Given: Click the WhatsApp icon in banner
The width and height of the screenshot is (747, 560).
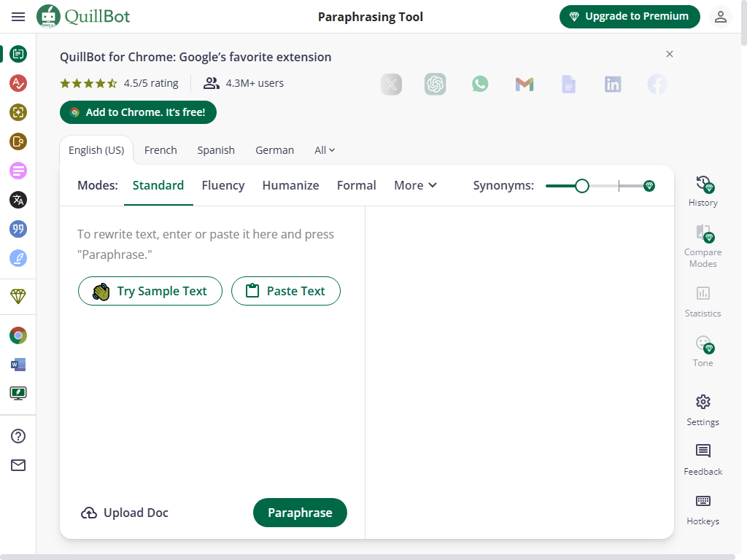Looking at the screenshot, I should tap(480, 85).
